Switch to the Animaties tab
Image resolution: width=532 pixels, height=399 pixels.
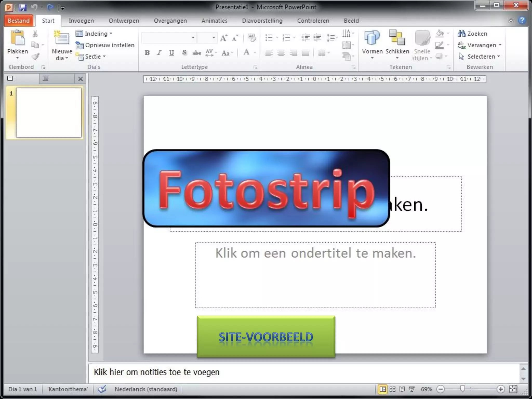[x=214, y=21]
